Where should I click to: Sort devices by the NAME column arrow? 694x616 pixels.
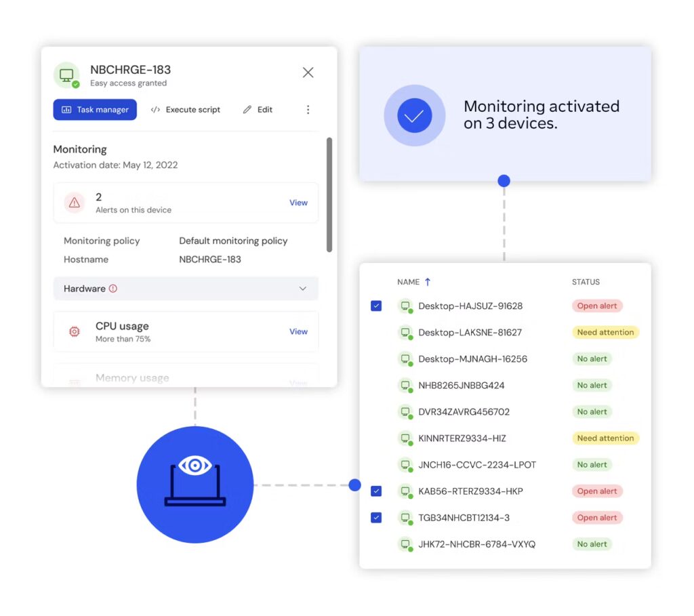click(x=428, y=282)
